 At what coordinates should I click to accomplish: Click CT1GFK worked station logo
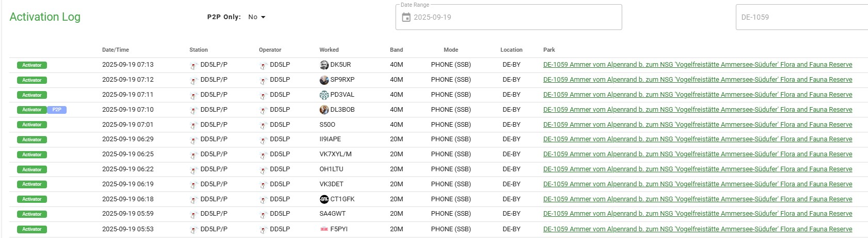(324, 199)
